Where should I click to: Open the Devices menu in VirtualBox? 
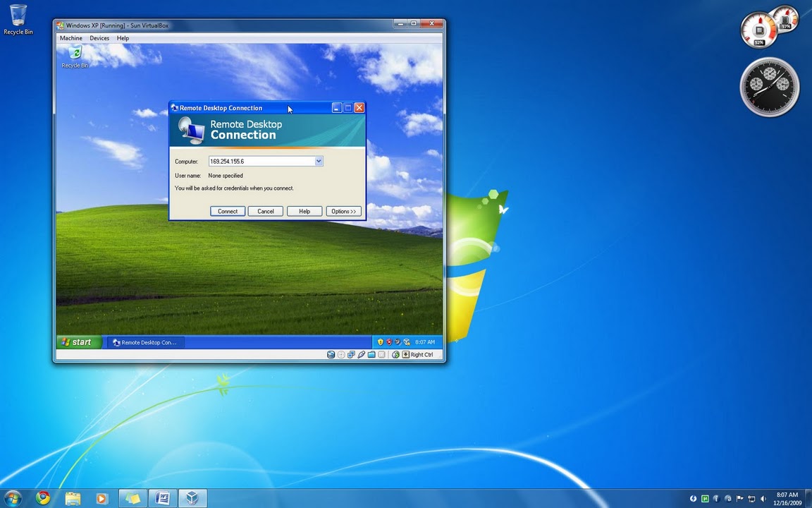(99, 38)
